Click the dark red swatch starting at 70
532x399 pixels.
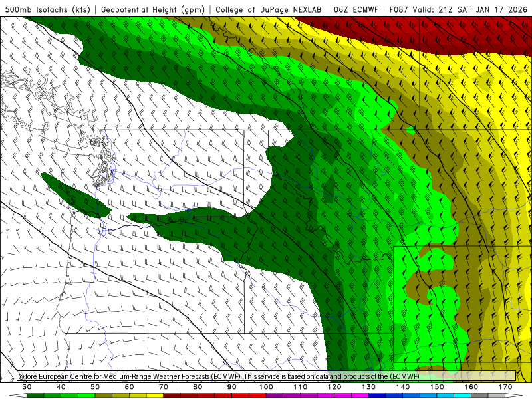click(x=172, y=396)
